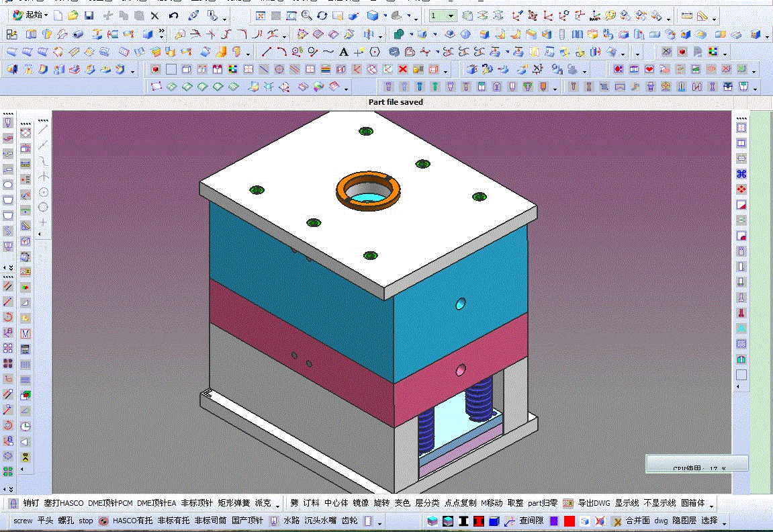Save part with the floppy disk icon
Image resolution: width=773 pixels, height=532 pixels.
[89, 15]
